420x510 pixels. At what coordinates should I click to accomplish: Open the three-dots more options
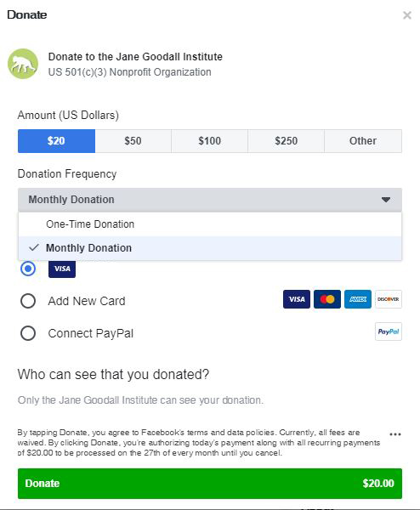(x=395, y=434)
